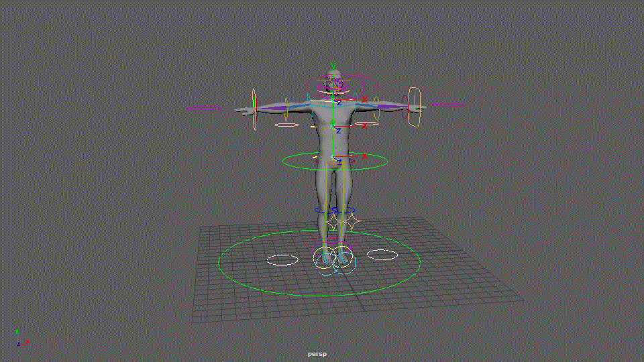Viewport: 644px width, 362px height.
Task: Pick the white floor circle right of feet
Action: pos(382,255)
